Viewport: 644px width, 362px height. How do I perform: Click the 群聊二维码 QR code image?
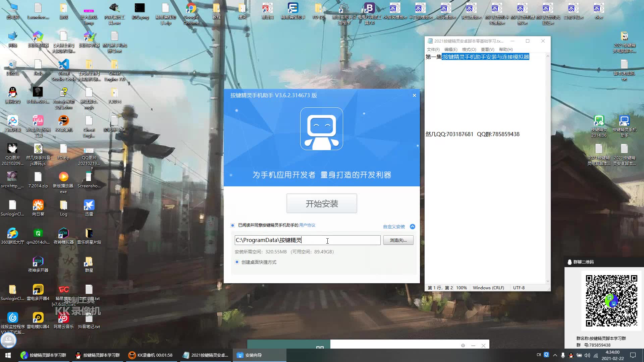click(x=611, y=301)
